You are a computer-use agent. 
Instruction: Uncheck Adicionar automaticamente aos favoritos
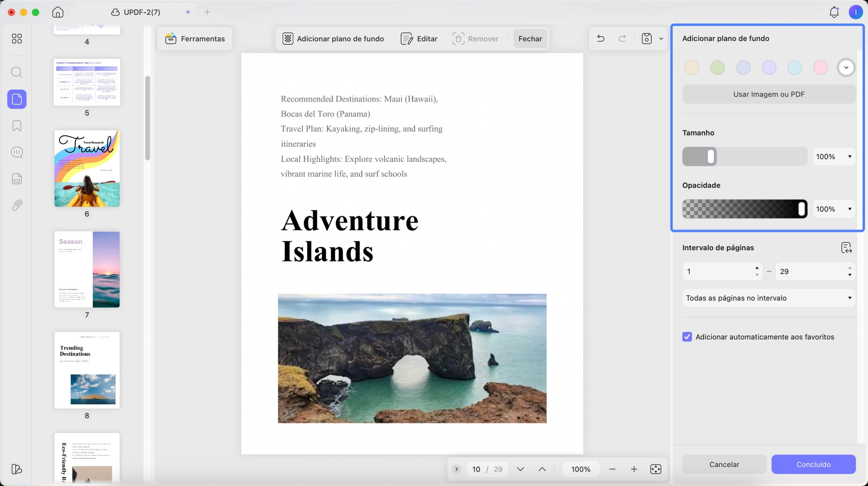click(687, 337)
